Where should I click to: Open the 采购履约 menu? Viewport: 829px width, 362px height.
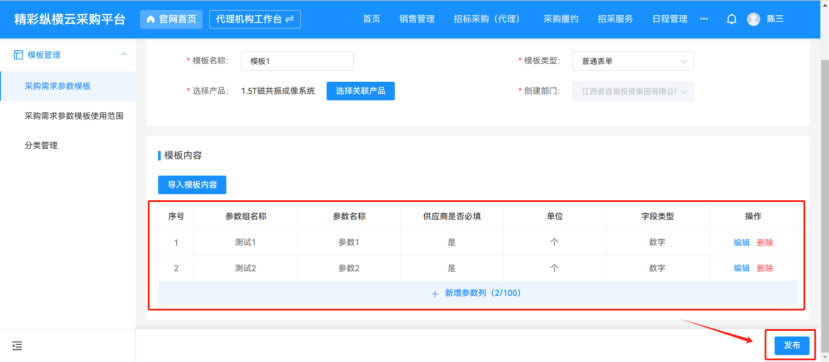click(x=560, y=20)
